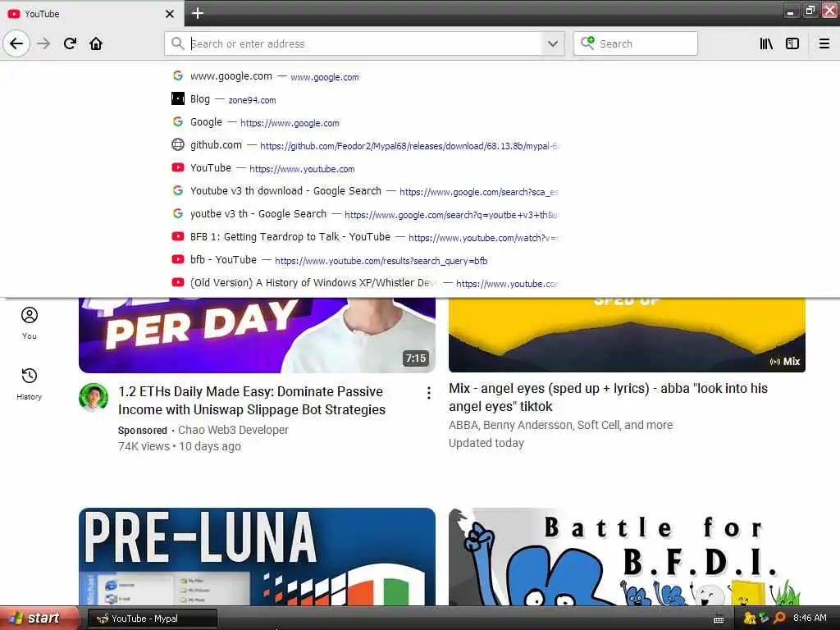Viewport: 840px width, 630px height.
Task: Click the magnifier tray icon
Action: [779, 619]
